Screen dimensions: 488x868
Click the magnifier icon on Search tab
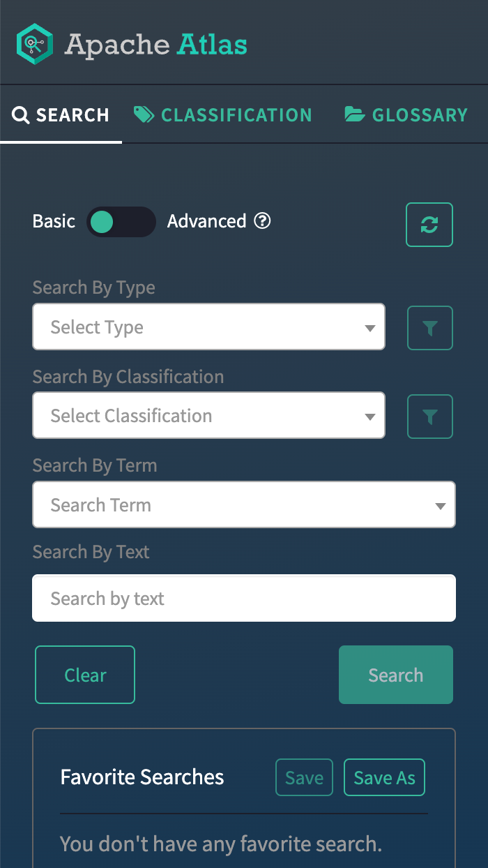(x=21, y=115)
